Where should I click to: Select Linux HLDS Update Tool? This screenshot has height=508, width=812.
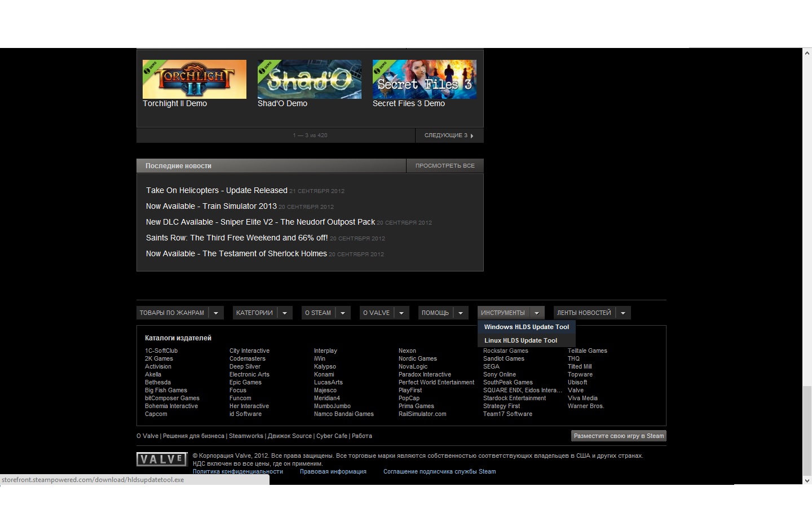click(x=527, y=340)
